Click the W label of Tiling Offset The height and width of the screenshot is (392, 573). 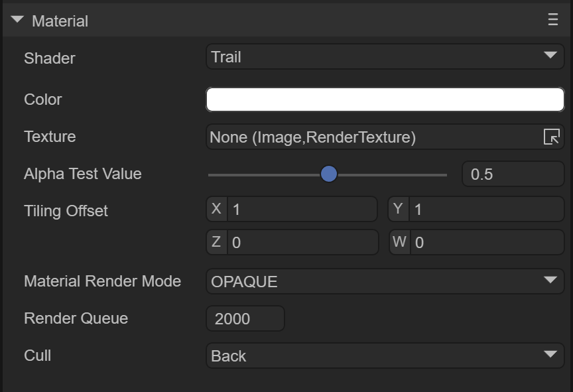399,242
